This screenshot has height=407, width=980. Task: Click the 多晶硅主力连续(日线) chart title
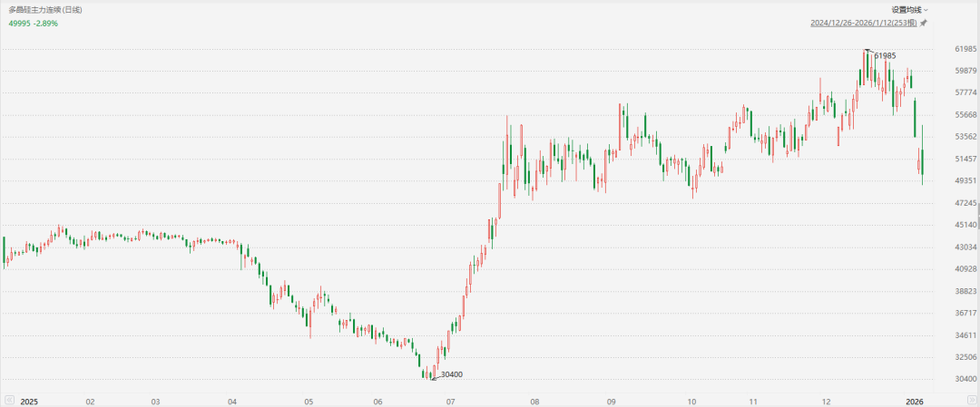click(45, 9)
